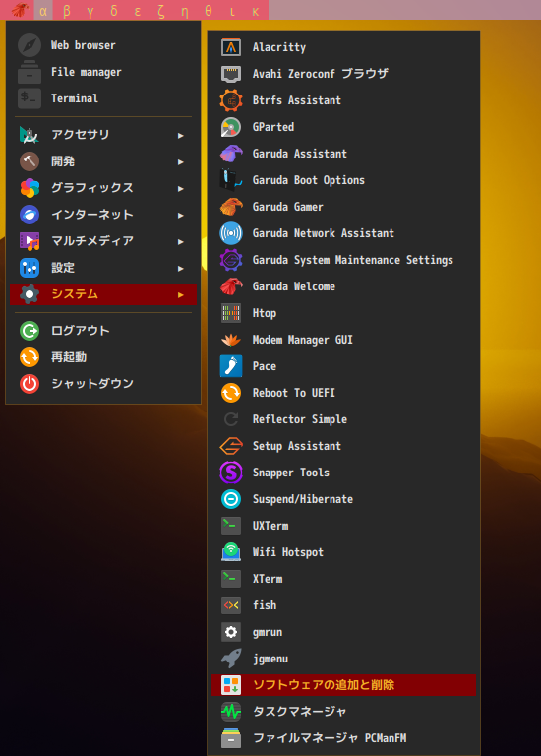Switch to workspace α

click(x=43, y=11)
